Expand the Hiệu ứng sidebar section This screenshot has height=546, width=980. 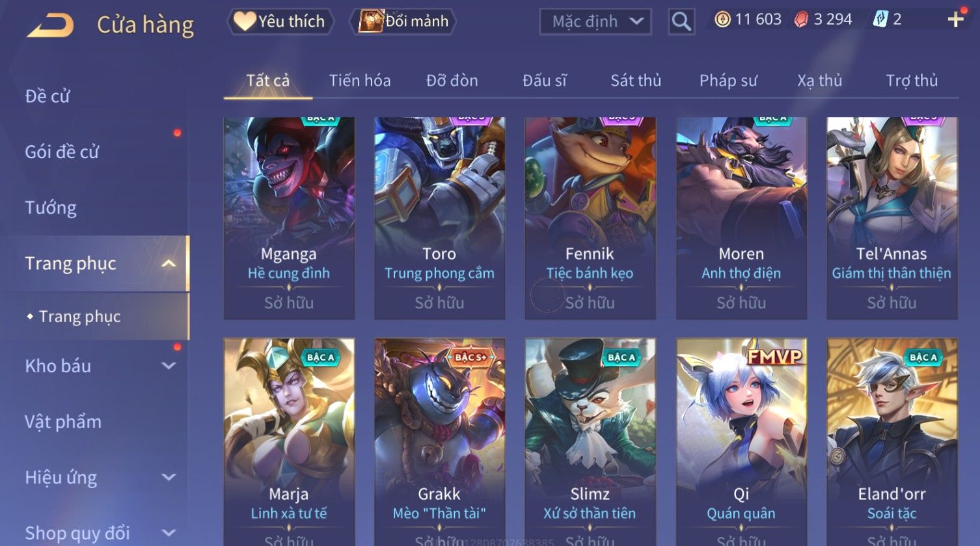coord(169,477)
